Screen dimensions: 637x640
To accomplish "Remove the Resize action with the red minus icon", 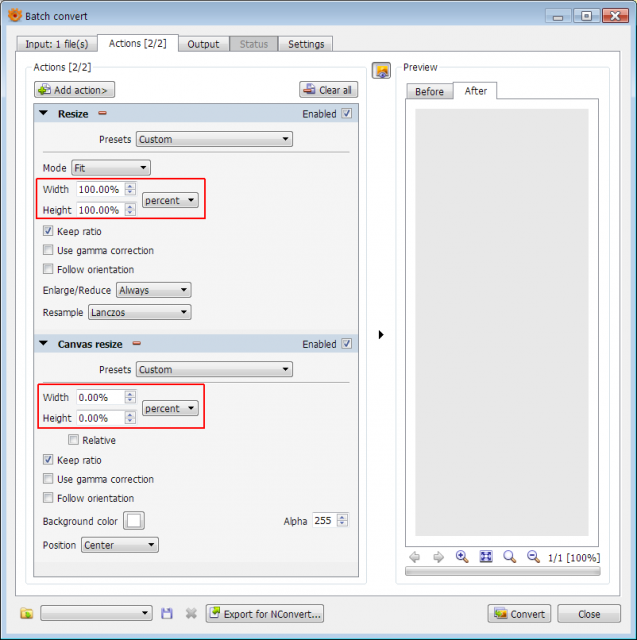I will click(102, 113).
